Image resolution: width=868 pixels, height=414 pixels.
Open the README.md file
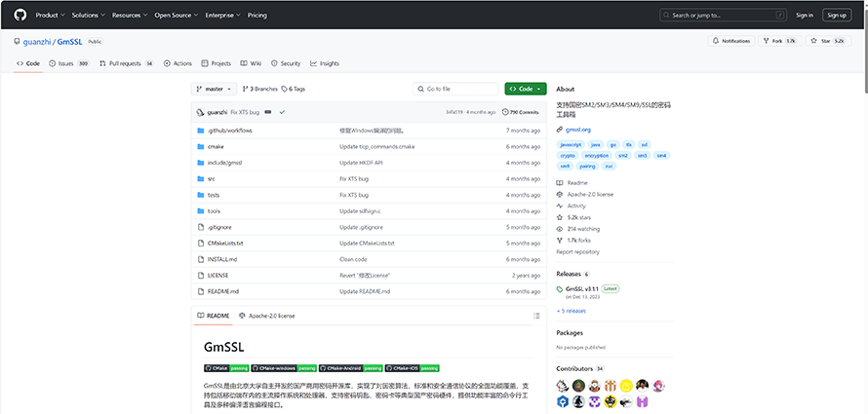click(x=223, y=291)
